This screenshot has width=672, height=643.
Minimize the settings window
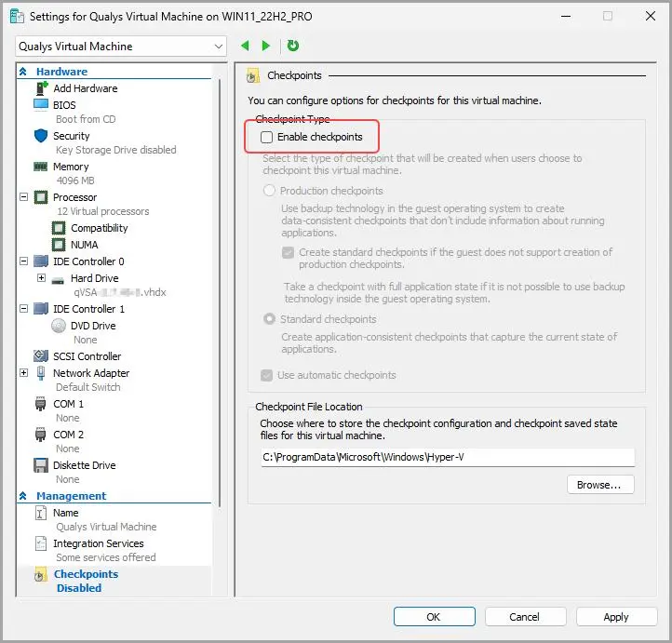tap(566, 16)
